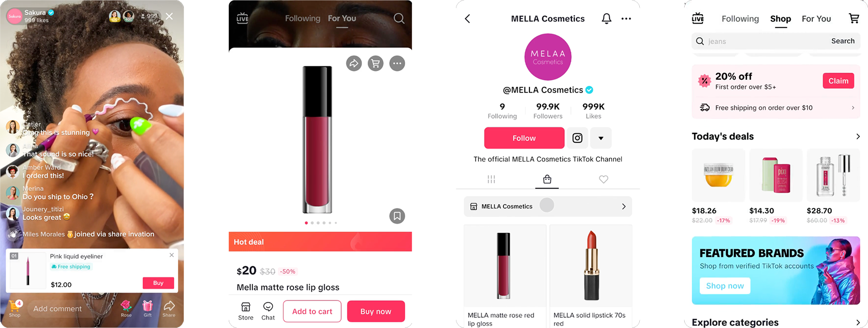Toggle the liked heart tab on profile
The width and height of the screenshot is (868, 328).
coord(604,179)
